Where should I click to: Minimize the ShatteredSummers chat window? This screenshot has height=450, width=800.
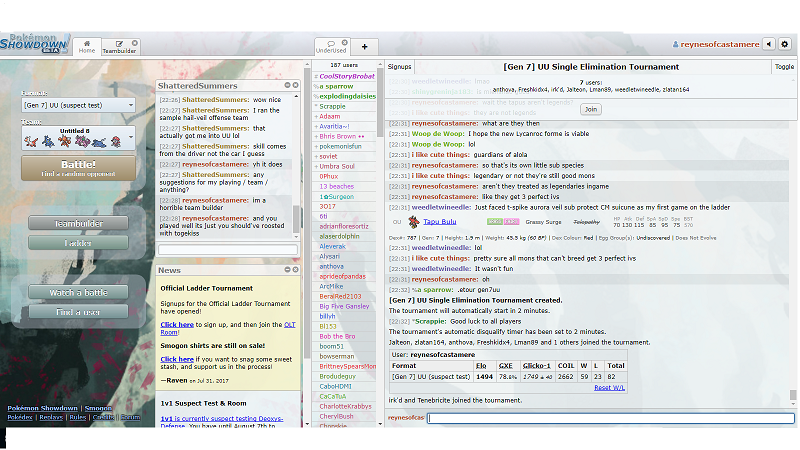285,86
